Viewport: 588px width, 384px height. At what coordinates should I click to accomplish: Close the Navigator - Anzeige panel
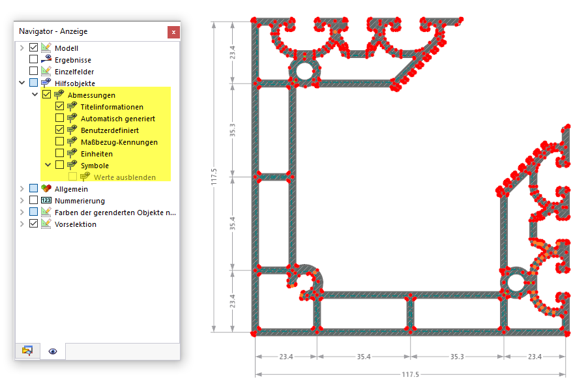pyautogui.click(x=173, y=32)
